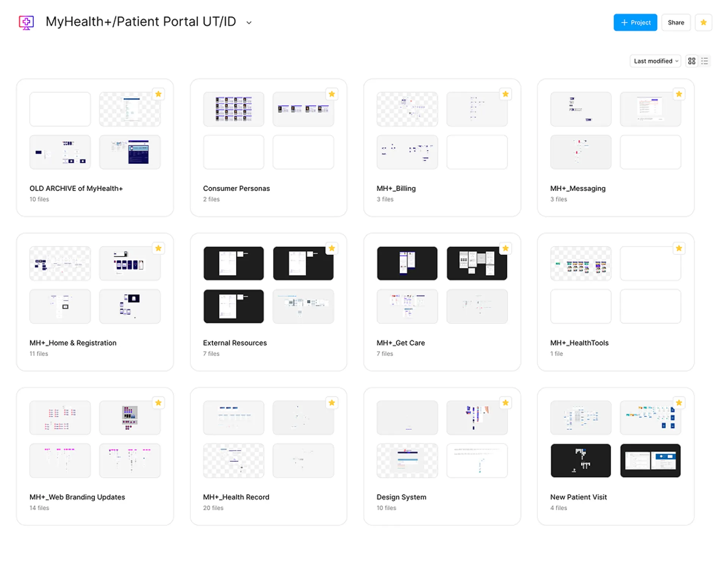Screen dimensions: 728x576
Task: Unstar the Consumer Personas project
Action: [332, 94]
